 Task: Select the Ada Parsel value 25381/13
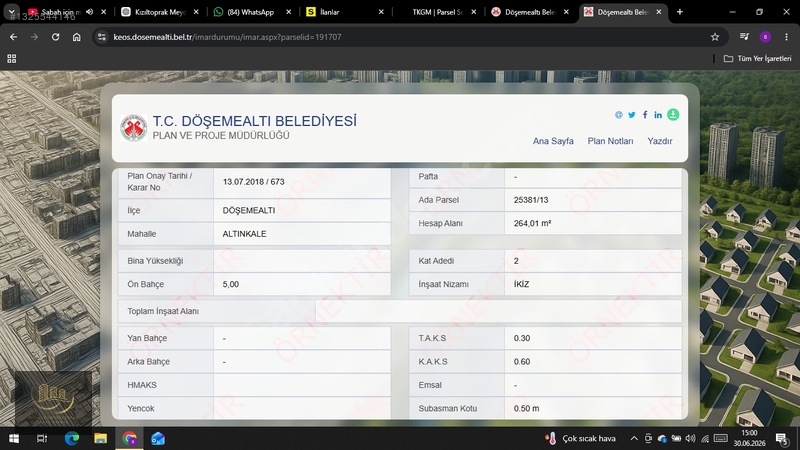[x=531, y=200]
